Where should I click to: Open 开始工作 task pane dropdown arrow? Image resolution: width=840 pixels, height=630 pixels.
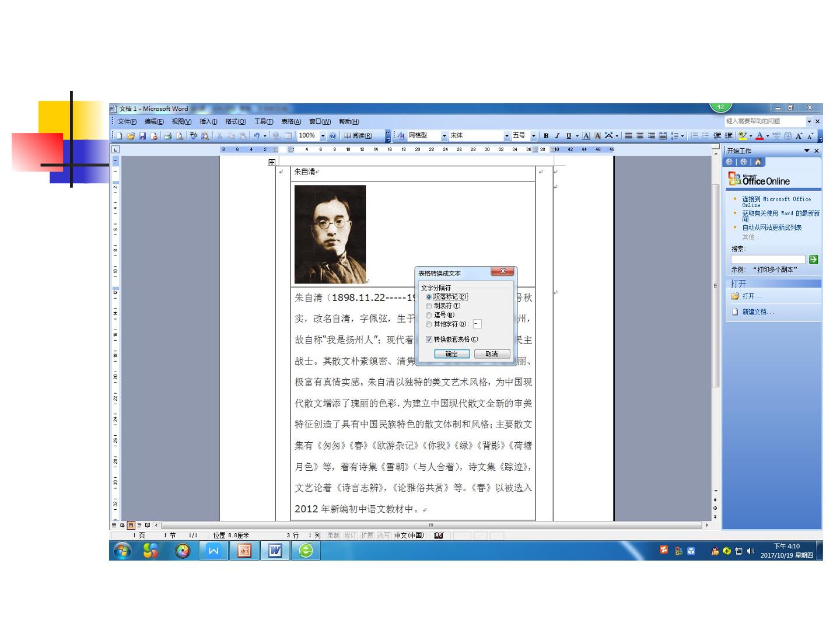(x=807, y=150)
